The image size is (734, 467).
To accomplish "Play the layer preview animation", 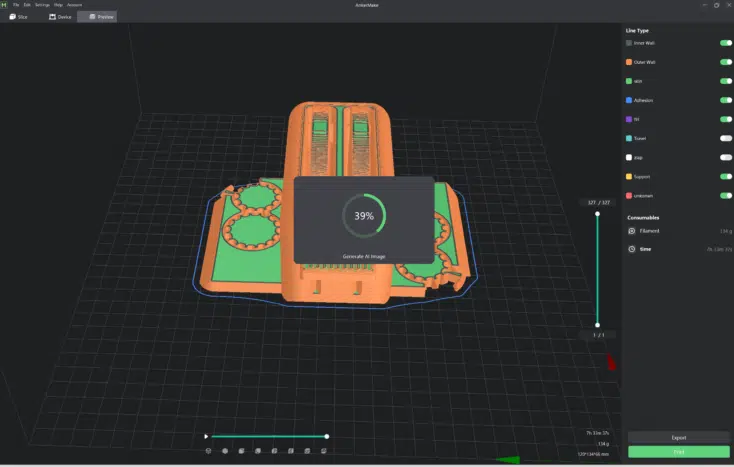I will (x=206, y=436).
